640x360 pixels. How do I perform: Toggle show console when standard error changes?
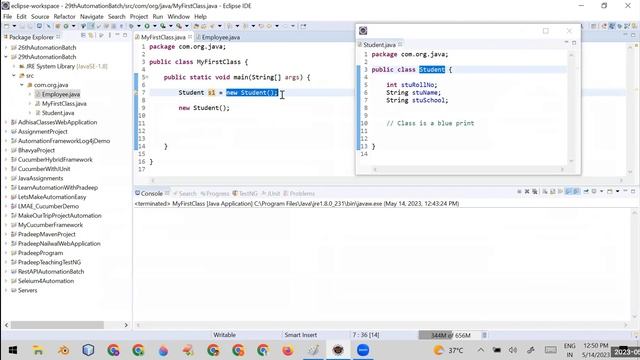coord(576,191)
